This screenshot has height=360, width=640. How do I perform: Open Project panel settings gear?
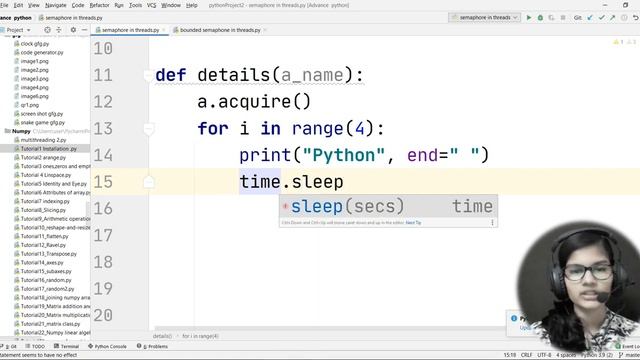pyautogui.click(x=73, y=30)
